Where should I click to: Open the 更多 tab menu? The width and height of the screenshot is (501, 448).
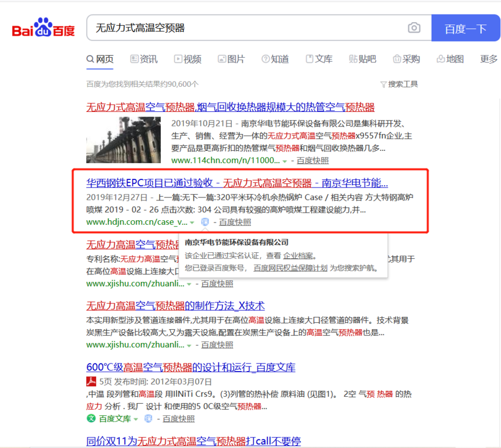(x=489, y=59)
